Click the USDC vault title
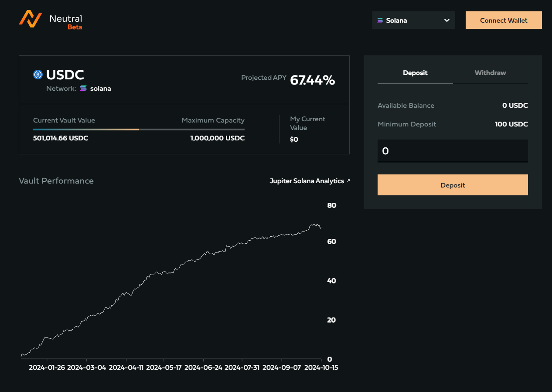 65,75
